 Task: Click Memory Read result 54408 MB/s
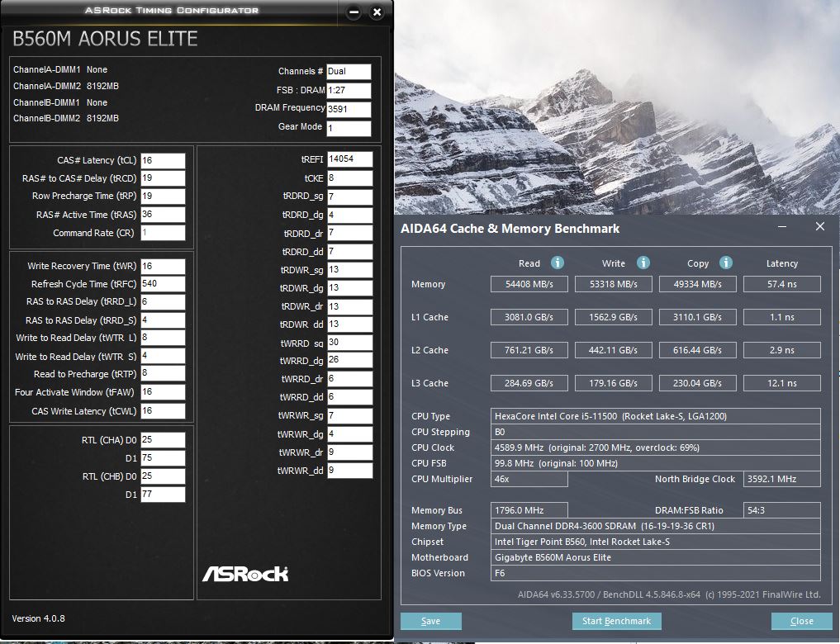[529, 284]
